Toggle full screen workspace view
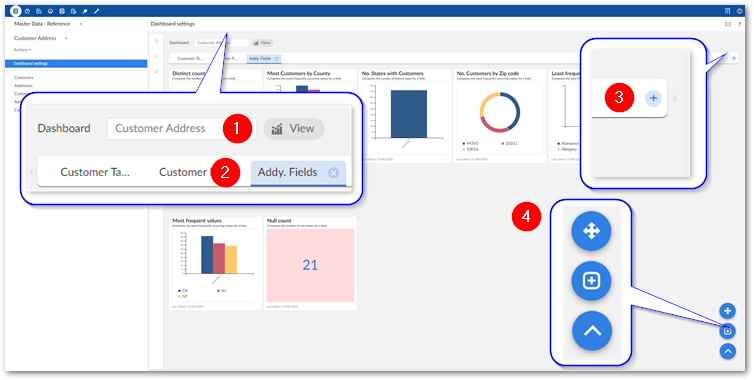 click(x=728, y=24)
